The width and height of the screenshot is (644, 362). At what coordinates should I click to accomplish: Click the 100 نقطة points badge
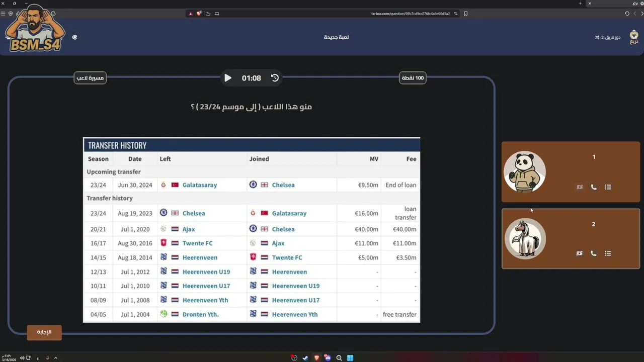pyautogui.click(x=413, y=78)
